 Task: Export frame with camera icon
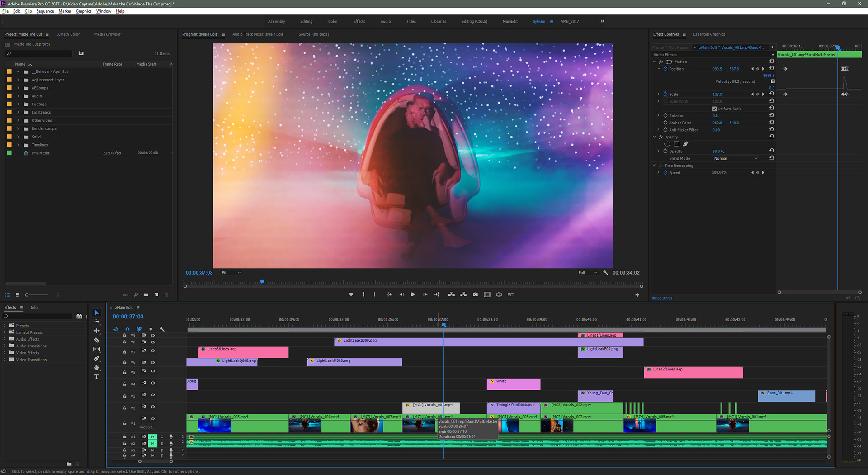(x=475, y=294)
